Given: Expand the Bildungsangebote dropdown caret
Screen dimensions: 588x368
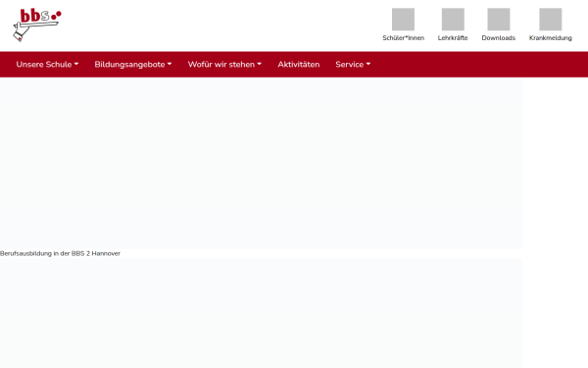Looking at the screenshot, I should click(x=170, y=64).
